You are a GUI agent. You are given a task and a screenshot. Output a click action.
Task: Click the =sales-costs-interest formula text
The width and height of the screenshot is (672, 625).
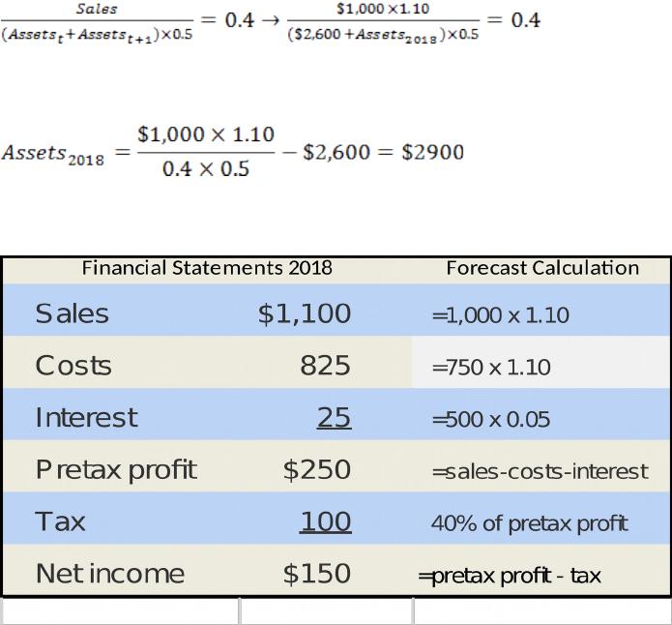pos(540,471)
